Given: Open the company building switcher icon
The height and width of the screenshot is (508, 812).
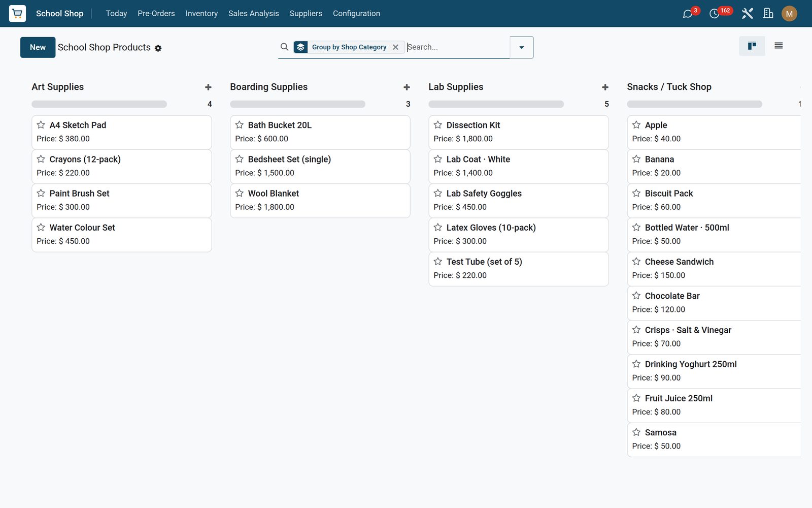Looking at the screenshot, I should (768, 13).
